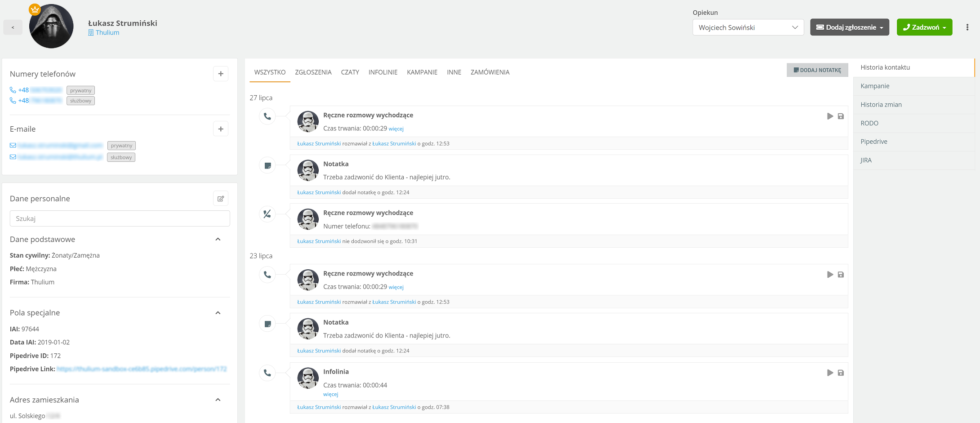Select RODO in the side menu
This screenshot has height=423, width=980.
(x=914, y=123)
